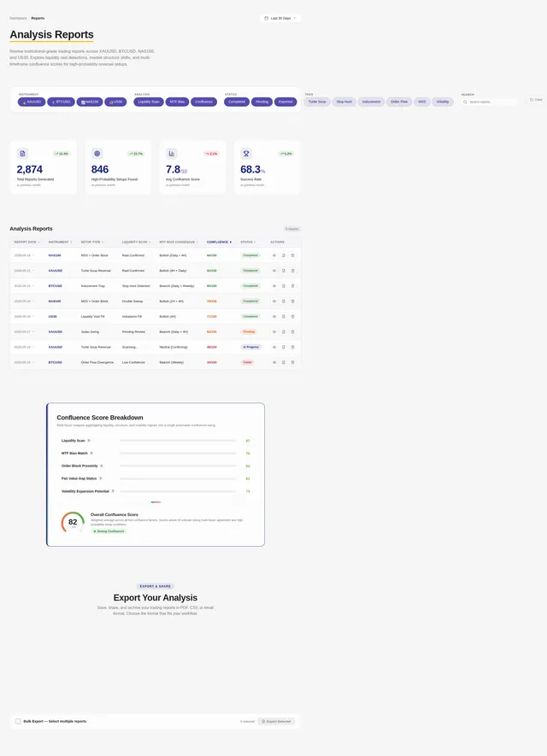
Task: Click the Total Reports Generated document icon
Action: click(22, 153)
